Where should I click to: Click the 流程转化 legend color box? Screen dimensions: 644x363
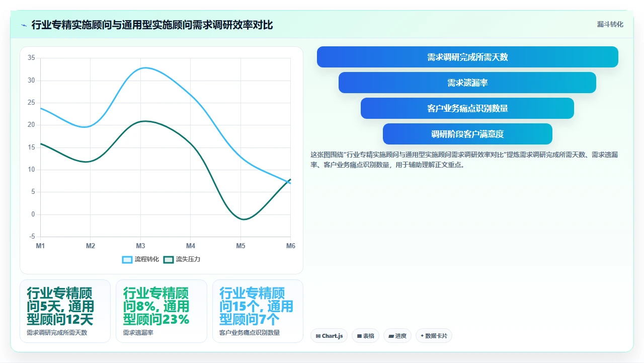pos(127,259)
